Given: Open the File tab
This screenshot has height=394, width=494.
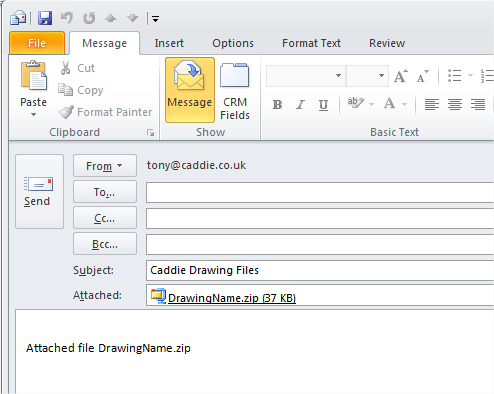Looking at the screenshot, I should point(37,43).
